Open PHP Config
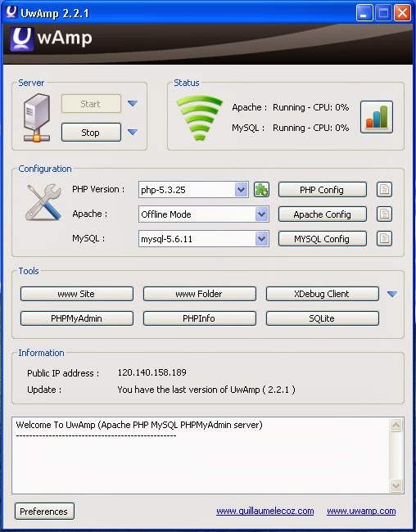This screenshot has height=532, width=416. (x=323, y=189)
